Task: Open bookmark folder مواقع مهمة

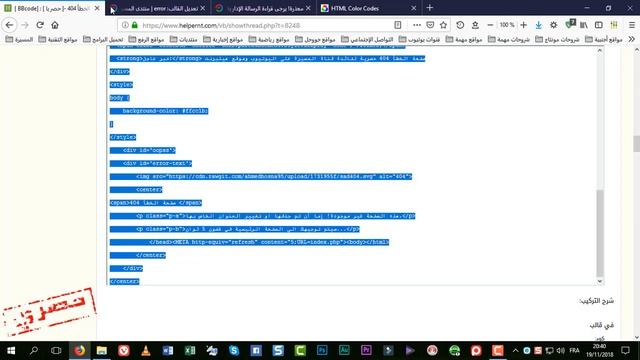Action: coord(464,39)
